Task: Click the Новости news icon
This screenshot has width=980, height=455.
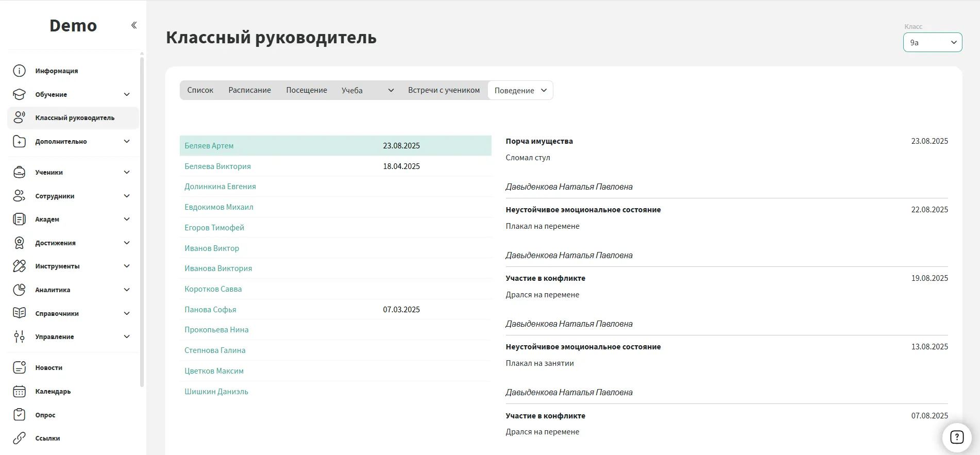Action: 19,367
